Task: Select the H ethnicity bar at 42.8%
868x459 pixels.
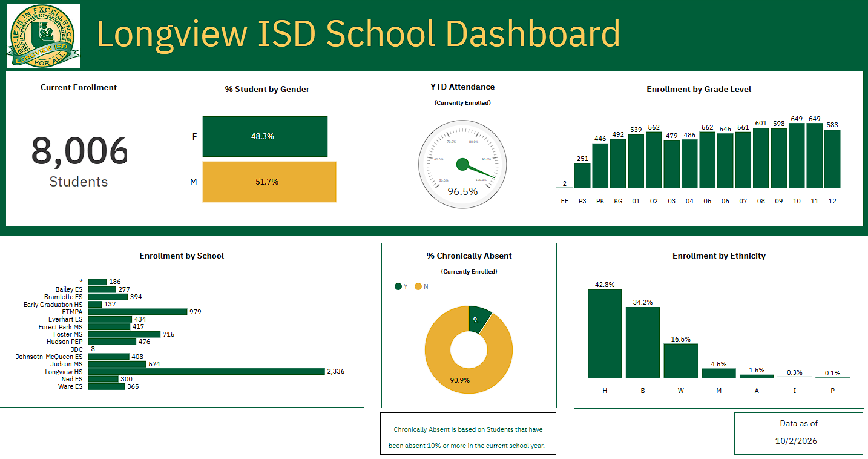Action: click(605, 334)
